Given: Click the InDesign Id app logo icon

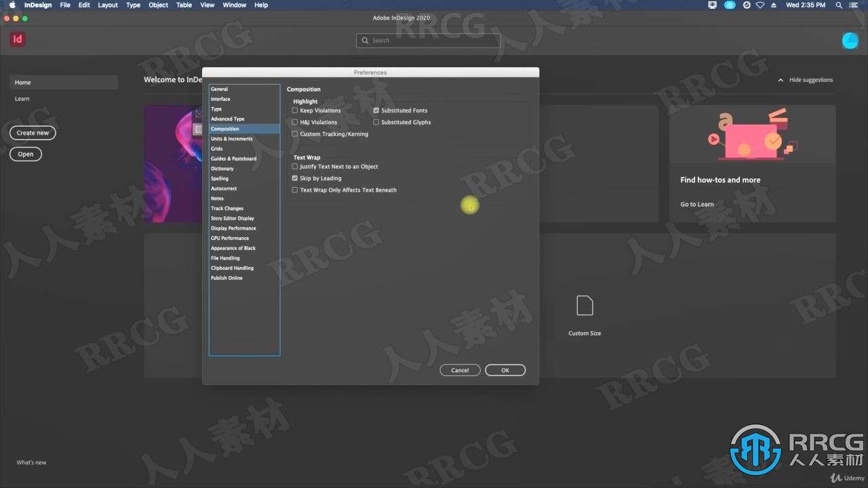Looking at the screenshot, I should click(x=18, y=39).
